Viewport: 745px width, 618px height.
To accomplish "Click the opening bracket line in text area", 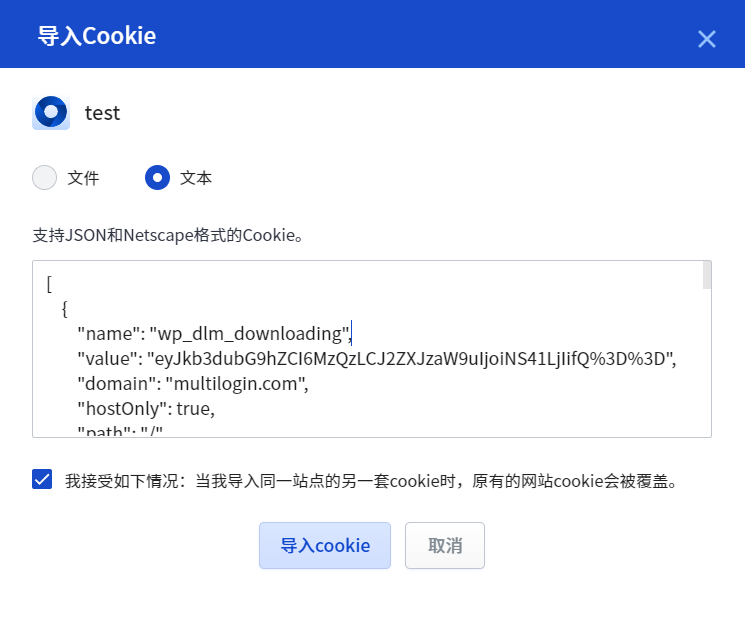I will point(49,285).
